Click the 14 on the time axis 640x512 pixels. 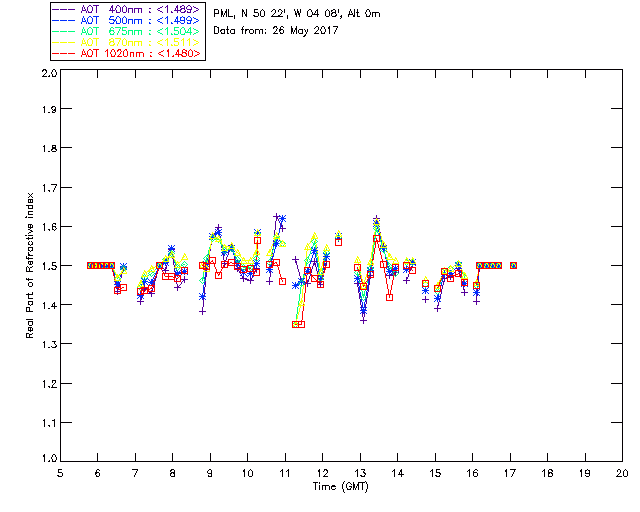coord(398,473)
